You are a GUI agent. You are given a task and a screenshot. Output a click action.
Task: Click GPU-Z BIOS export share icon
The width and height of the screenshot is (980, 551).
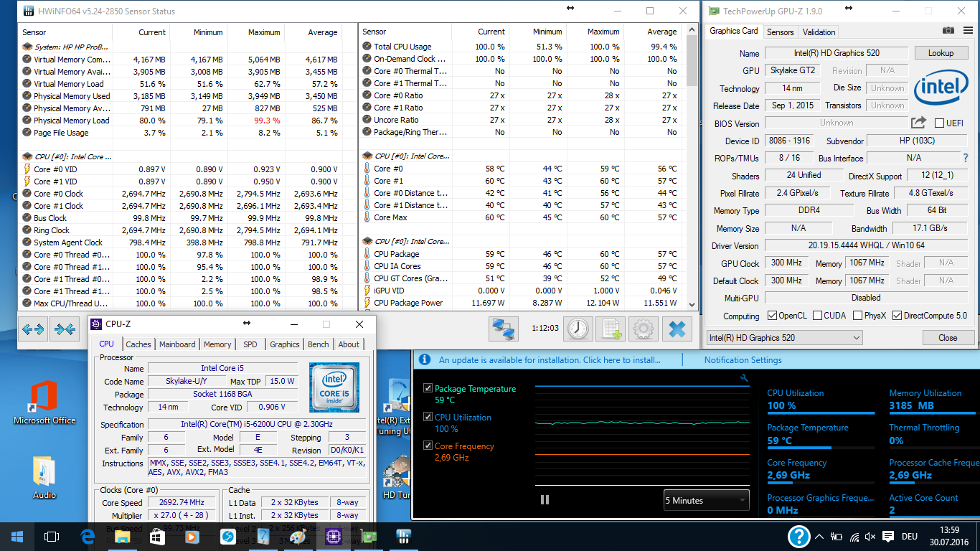(919, 123)
